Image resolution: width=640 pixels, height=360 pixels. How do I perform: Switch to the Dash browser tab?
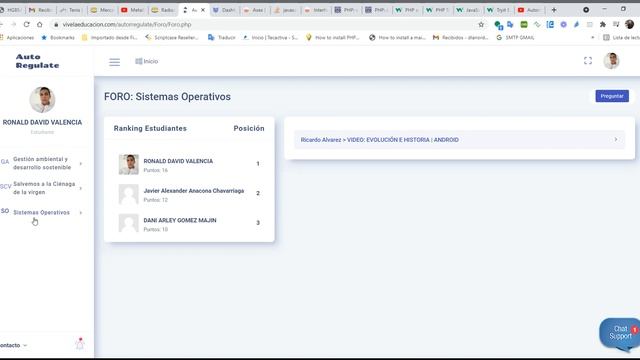(x=224, y=10)
